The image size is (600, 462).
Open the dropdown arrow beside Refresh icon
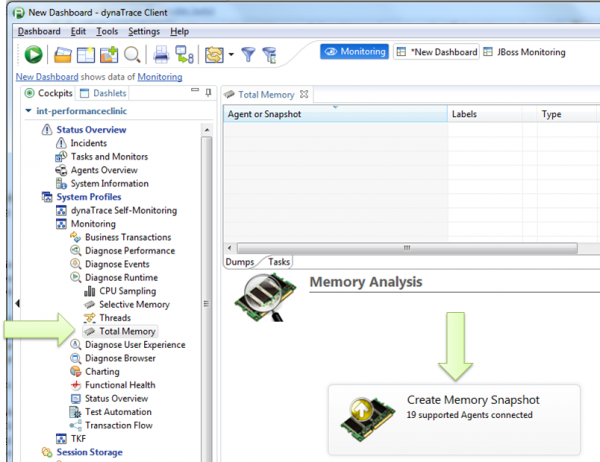coord(231,54)
